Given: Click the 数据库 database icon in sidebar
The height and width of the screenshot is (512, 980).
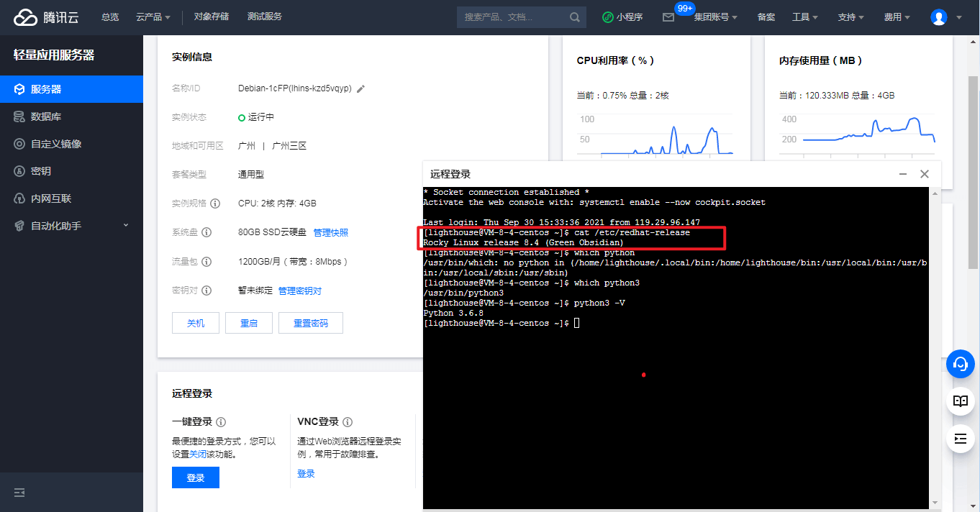Looking at the screenshot, I should point(19,116).
